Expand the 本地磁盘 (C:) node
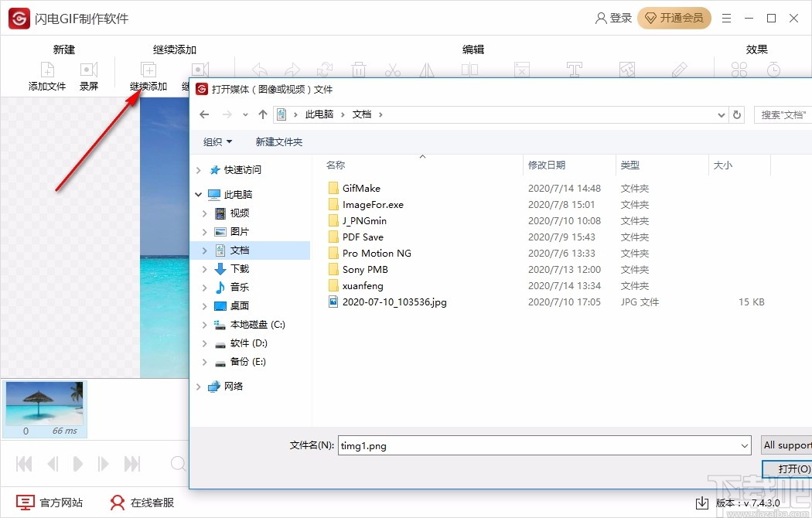Viewport: 812px width, 518px height. [x=205, y=325]
